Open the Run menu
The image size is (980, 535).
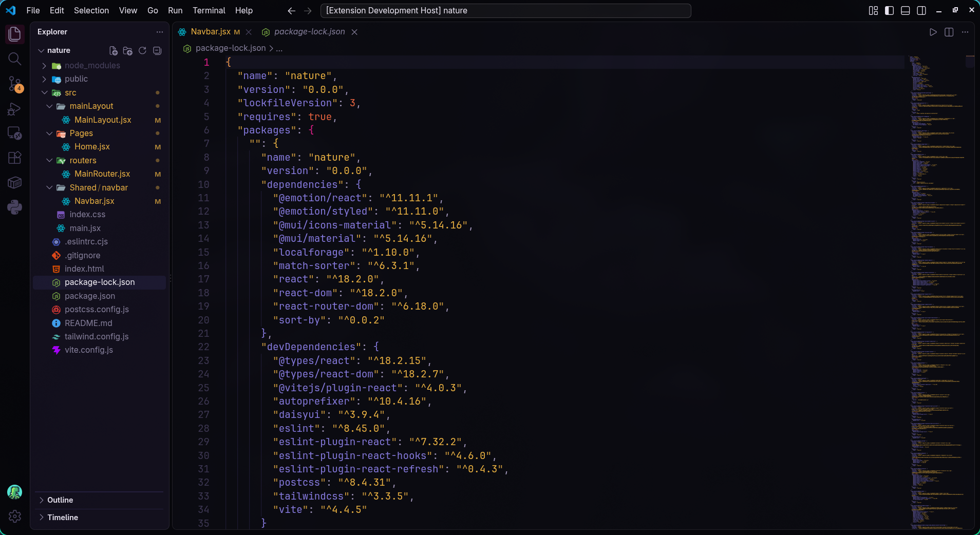[175, 11]
